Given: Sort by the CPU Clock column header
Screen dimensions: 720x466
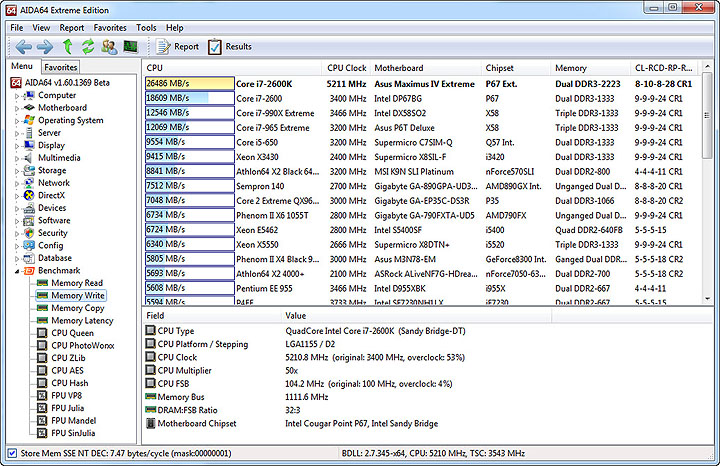Looking at the screenshot, I should point(346,68).
